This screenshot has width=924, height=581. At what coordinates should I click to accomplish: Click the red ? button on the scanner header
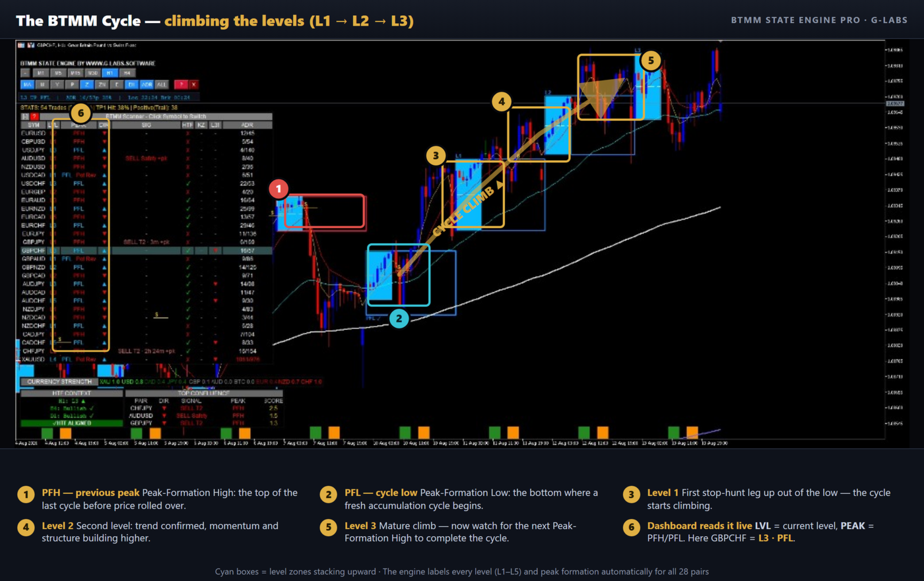click(x=34, y=117)
